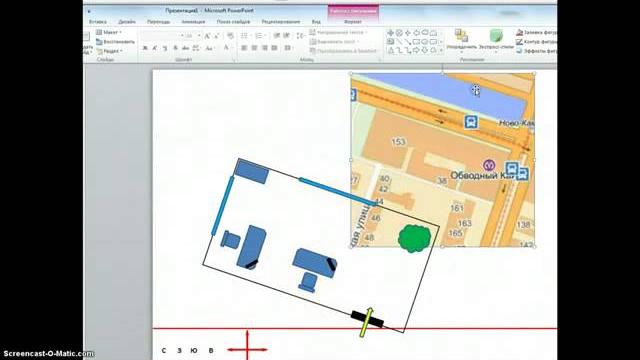Expand the shapes gallery more arrow

441,51
